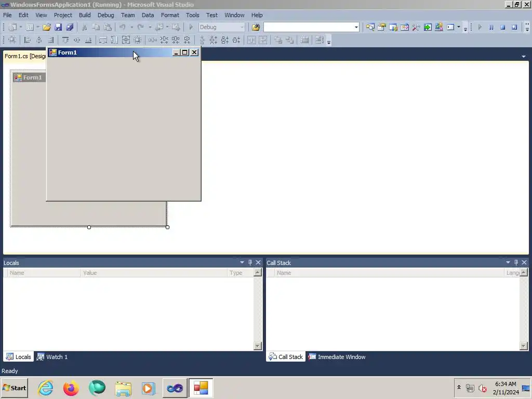This screenshot has width=532, height=399.
Task: Click the Show Desktop tray icon
Action: 526,388
